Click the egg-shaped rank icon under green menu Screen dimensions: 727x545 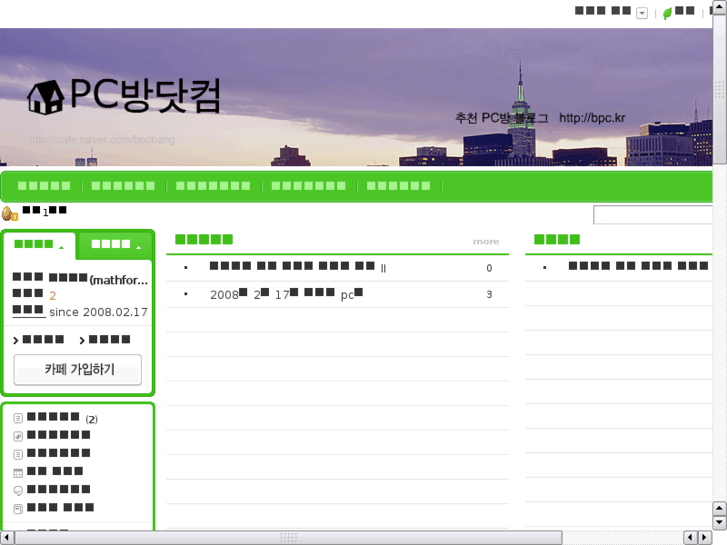point(9,214)
